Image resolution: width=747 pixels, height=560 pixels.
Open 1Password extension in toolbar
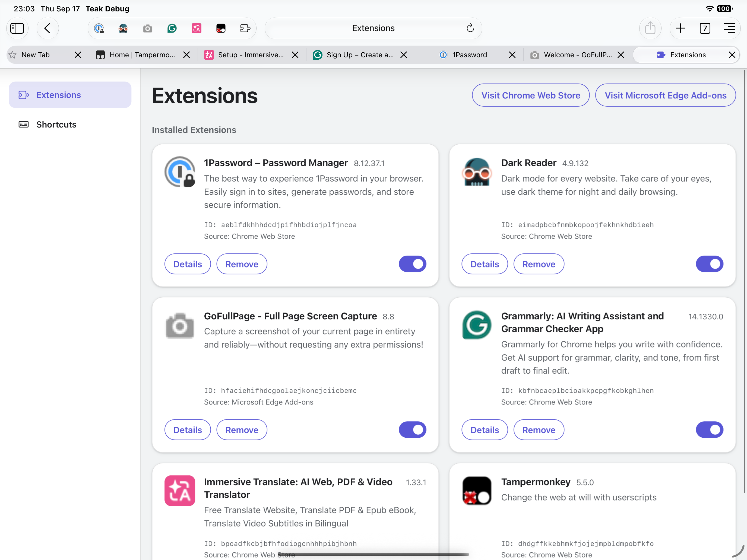point(99,28)
